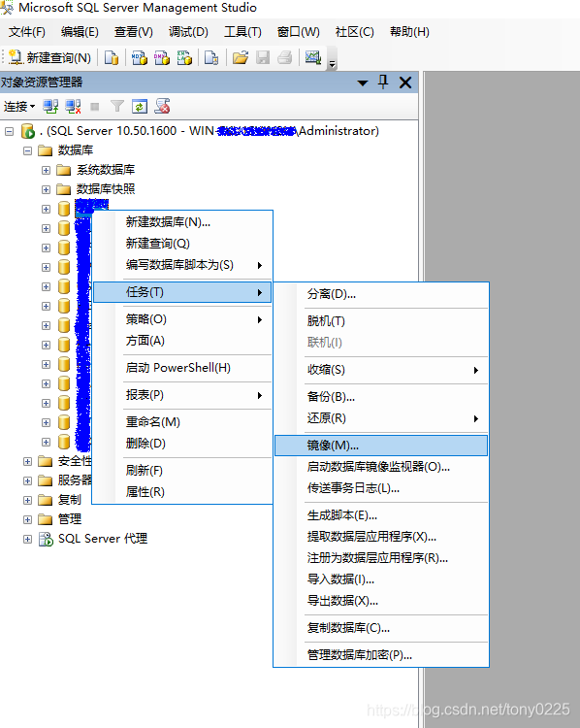
Task: Open the 编辑(E) menu
Action: pyautogui.click(x=80, y=32)
